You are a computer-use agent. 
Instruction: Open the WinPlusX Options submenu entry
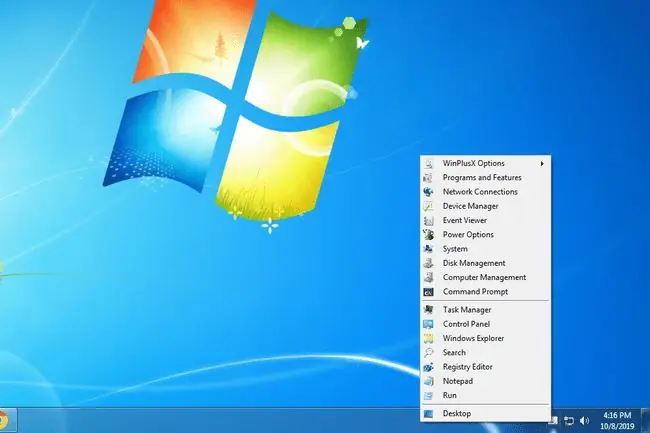click(485, 163)
